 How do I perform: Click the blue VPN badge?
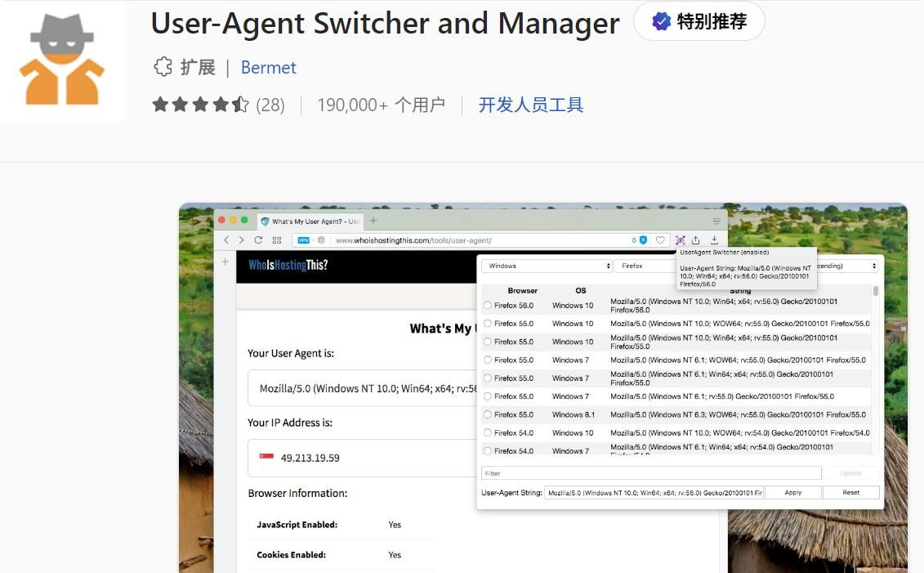tap(303, 240)
